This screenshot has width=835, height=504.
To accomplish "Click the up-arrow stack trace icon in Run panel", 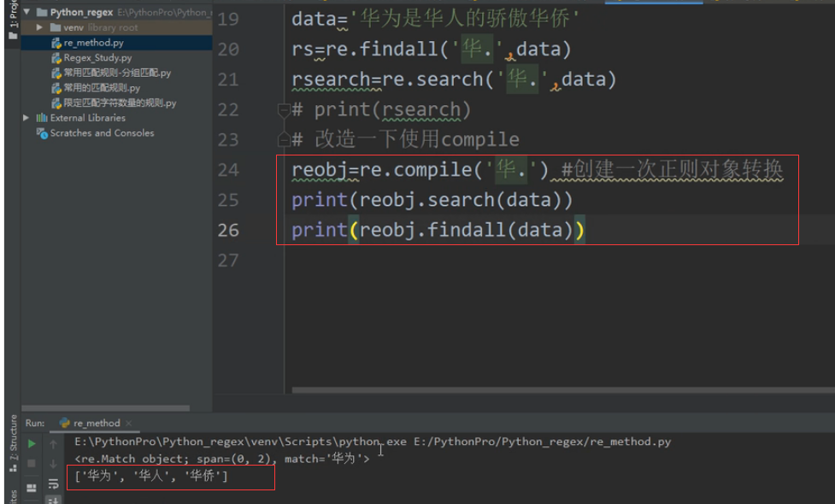I will [53, 444].
